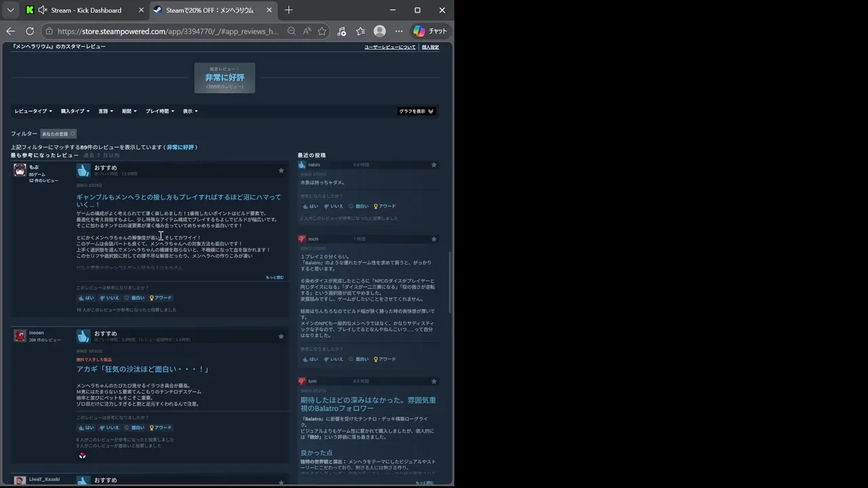Open もぶ's profile avatar
Image resolution: width=868 pixels, height=488 pixels.
click(x=20, y=170)
